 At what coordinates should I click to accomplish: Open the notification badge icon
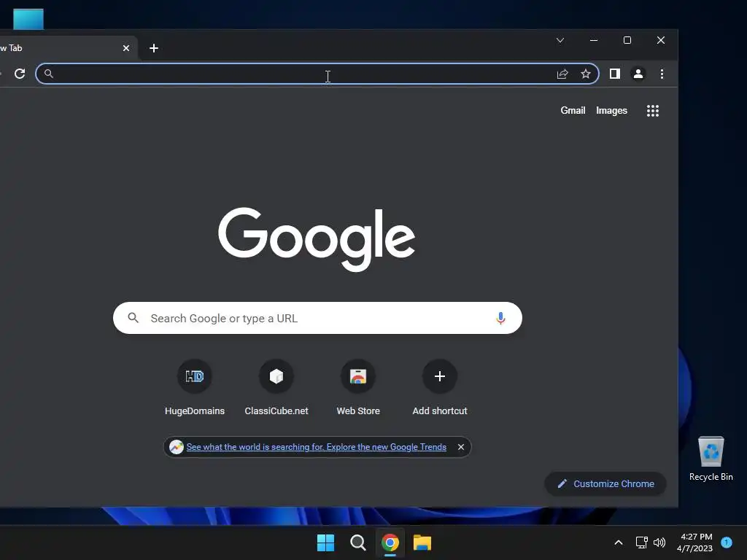tap(727, 542)
